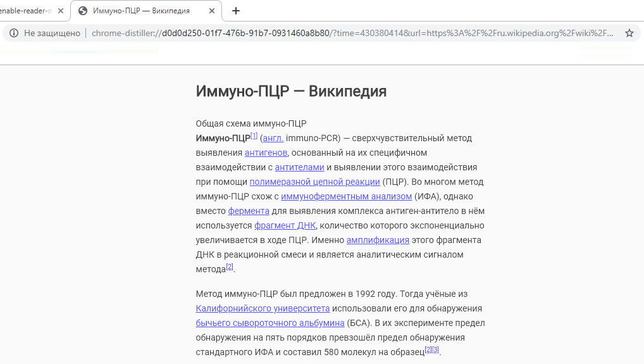
Task: Click footnote [3] after образец
Action: pos(436,350)
